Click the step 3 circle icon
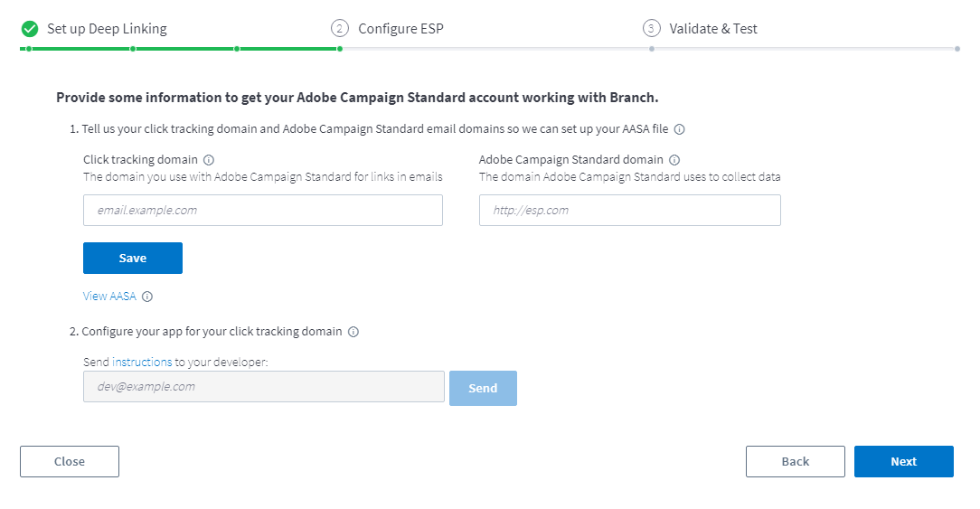980x509 pixels. [652, 28]
